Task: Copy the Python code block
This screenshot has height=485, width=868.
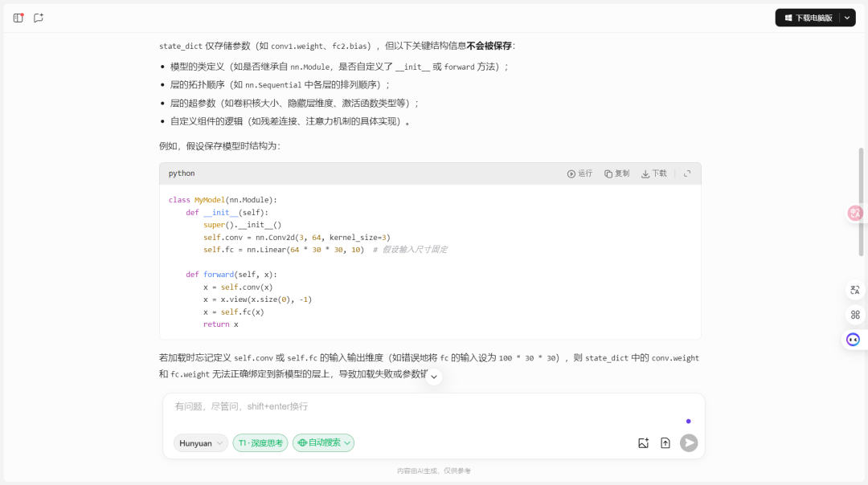Action: (x=616, y=173)
